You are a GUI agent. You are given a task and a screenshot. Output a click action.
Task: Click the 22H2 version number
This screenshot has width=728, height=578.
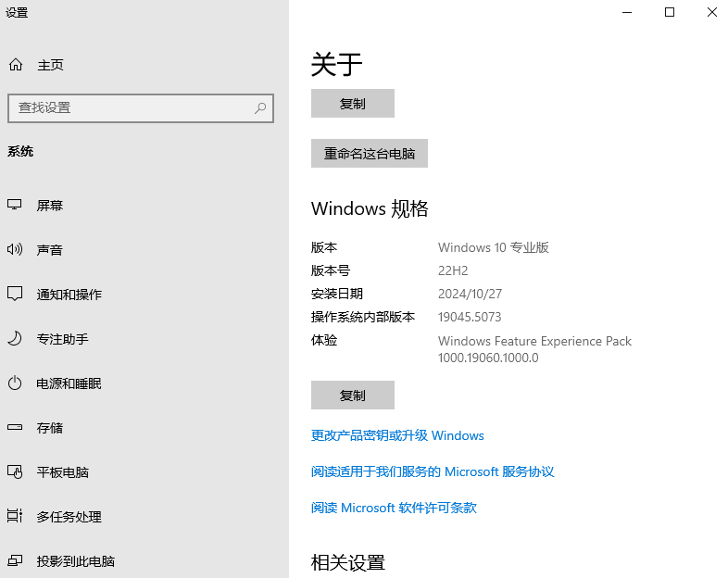[x=453, y=270]
